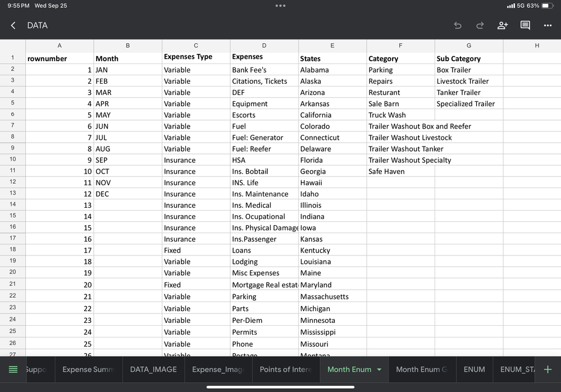Image resolution: width=561 pixels, height=392 pixels.
Task: Open the Month Enum tab dropdown arrow
Action: coord(379,370)
